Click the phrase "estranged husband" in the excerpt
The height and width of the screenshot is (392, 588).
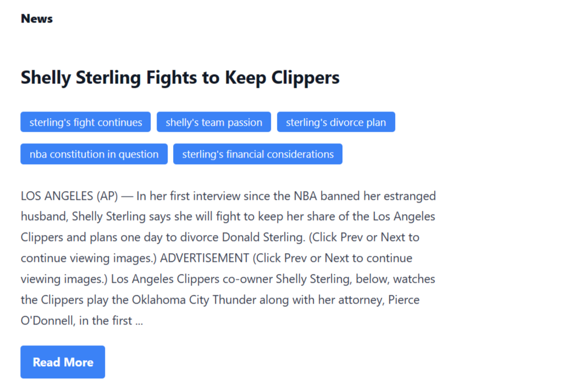coord(409,196)
